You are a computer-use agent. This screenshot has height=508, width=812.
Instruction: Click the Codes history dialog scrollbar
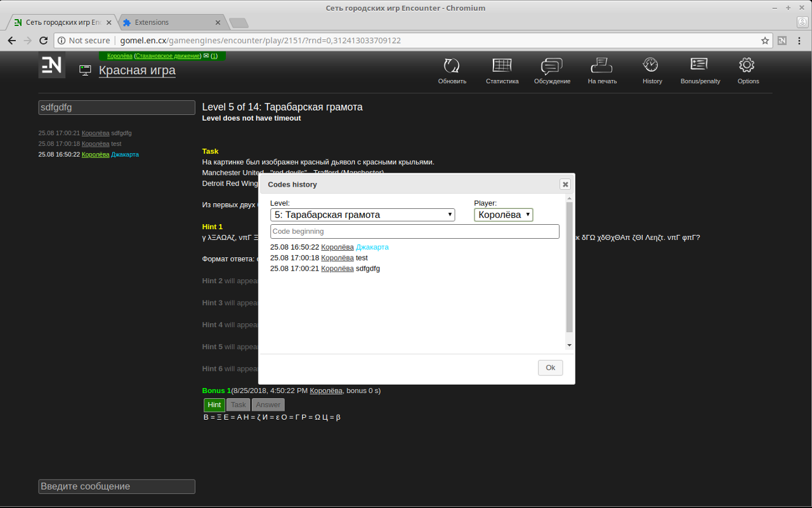[x=569, y=267]
